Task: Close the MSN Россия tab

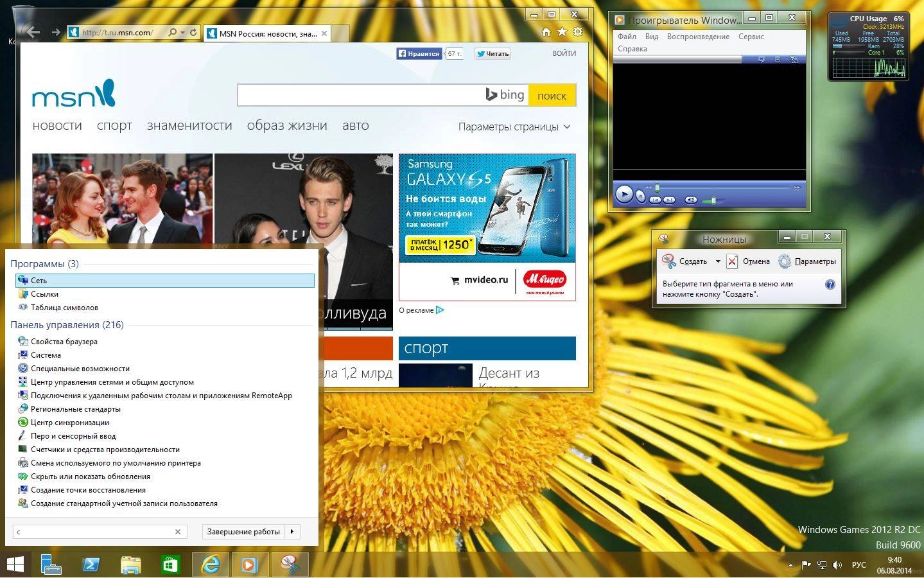Action: [324, 33]
